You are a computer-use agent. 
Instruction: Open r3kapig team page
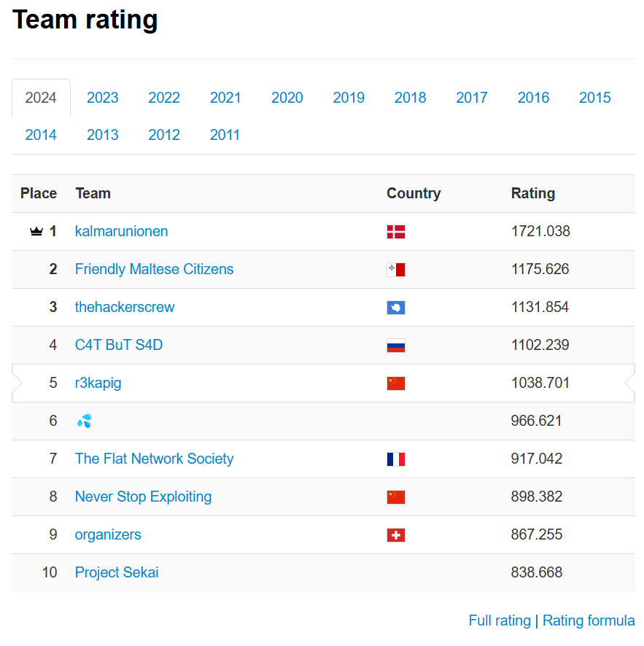point(98,383)
